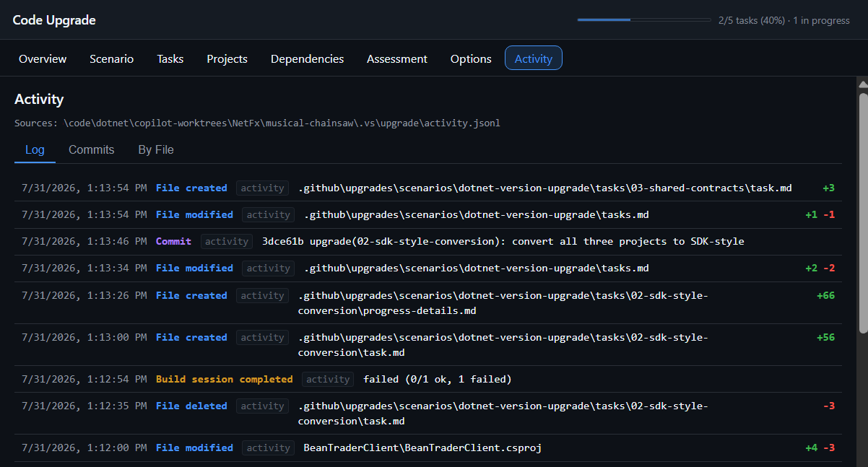Click the +3 additions count
This screenshot has height=467, width=868.
(x=828, y=188)
